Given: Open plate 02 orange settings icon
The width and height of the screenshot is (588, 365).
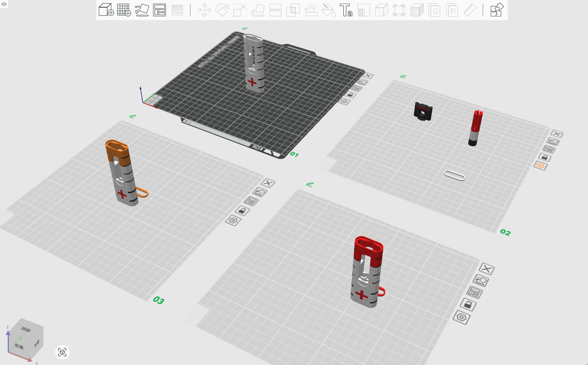Looking at the screenshot, I should (x=541, y=166).
